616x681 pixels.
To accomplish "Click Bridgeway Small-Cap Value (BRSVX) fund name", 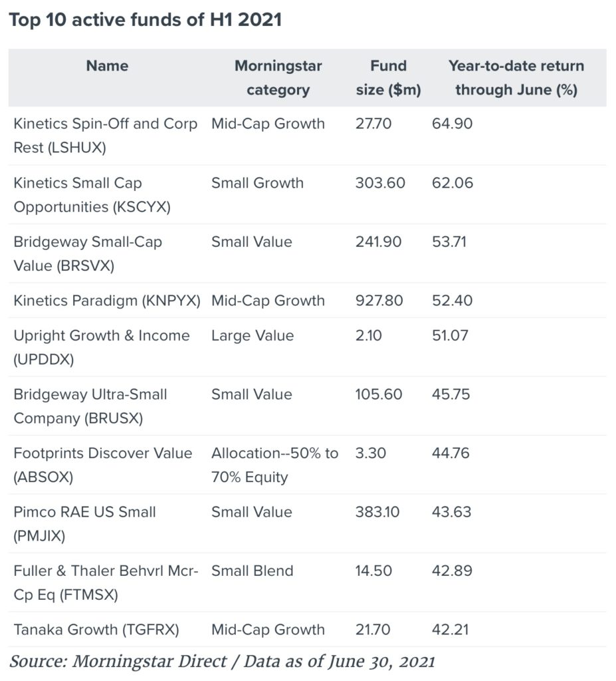I will click(x=88, y=253).
